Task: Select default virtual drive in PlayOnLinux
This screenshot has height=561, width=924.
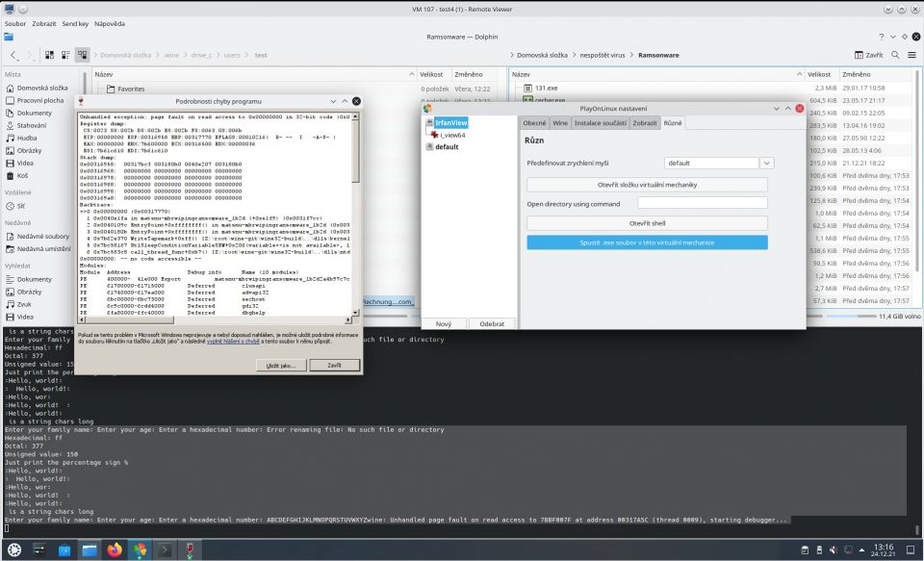Action: 446,146
